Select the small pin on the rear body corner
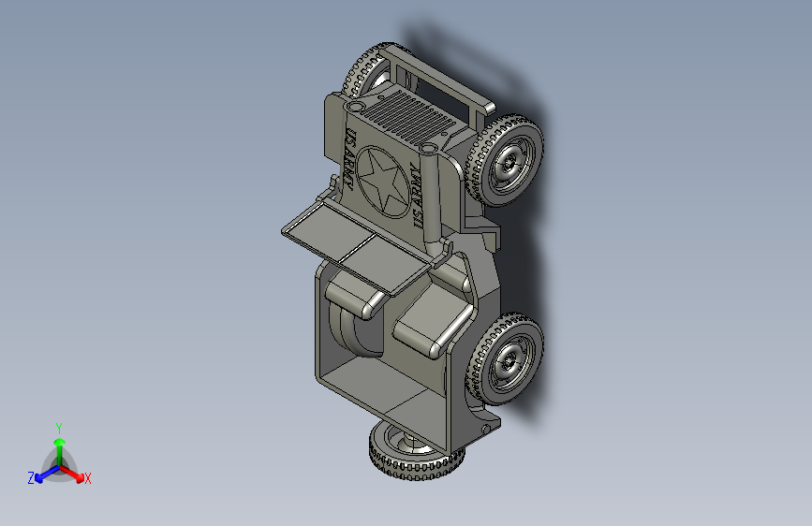Viewport: 812px width, 526px height. click(x=486, y=429)
